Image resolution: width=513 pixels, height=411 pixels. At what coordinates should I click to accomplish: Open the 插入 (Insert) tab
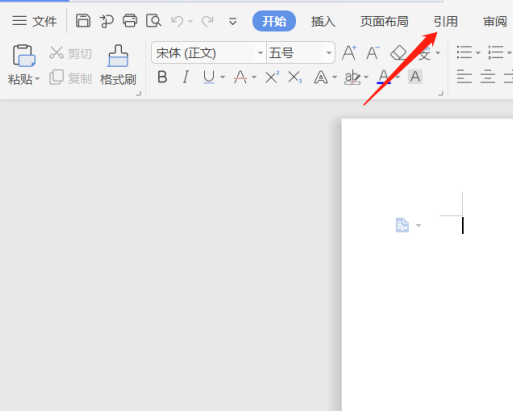point(323,21)
